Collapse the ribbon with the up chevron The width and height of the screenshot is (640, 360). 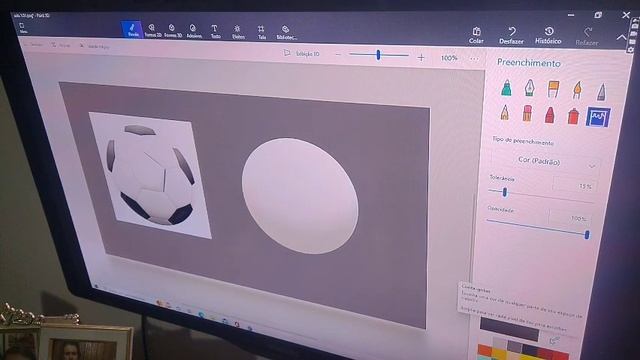point(621,38)
